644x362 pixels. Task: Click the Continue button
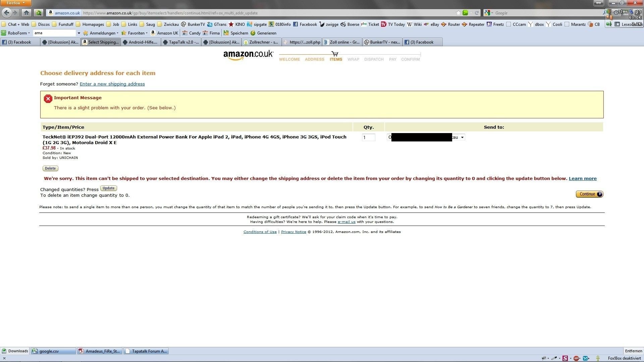(589, 194)
